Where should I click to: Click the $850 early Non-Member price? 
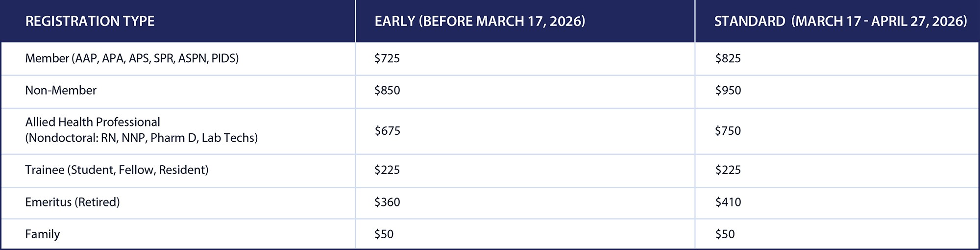387,90
